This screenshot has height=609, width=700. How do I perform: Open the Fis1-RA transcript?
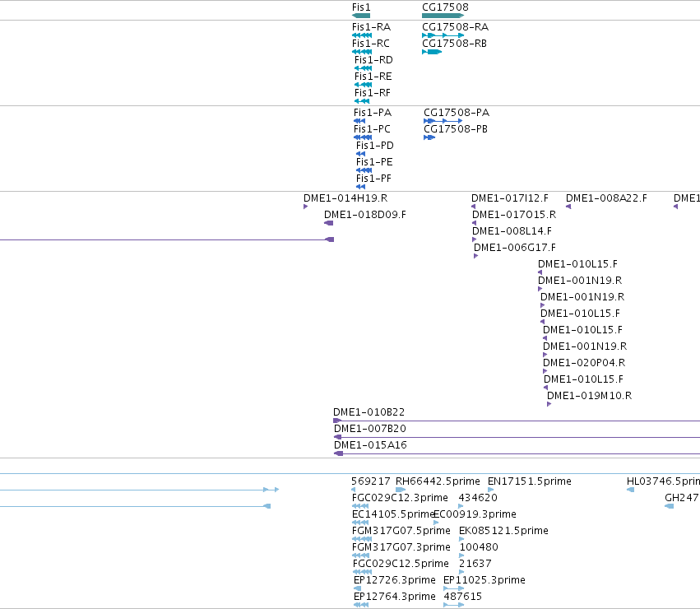click(x=362, y=35)
